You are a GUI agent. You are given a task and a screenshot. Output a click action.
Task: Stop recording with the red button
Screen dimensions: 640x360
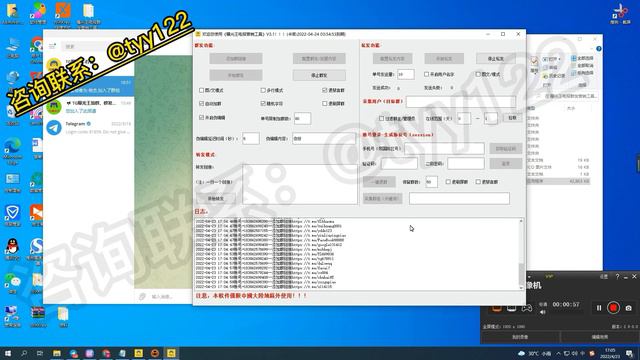pos(613,308)
